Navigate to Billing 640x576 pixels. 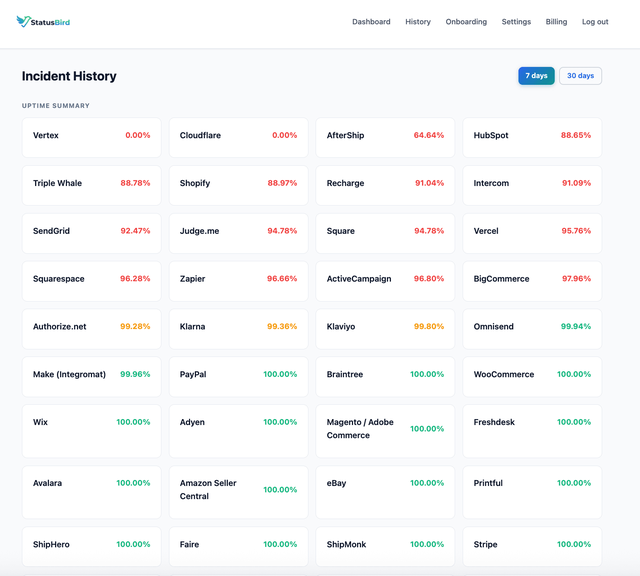[556, 22]
